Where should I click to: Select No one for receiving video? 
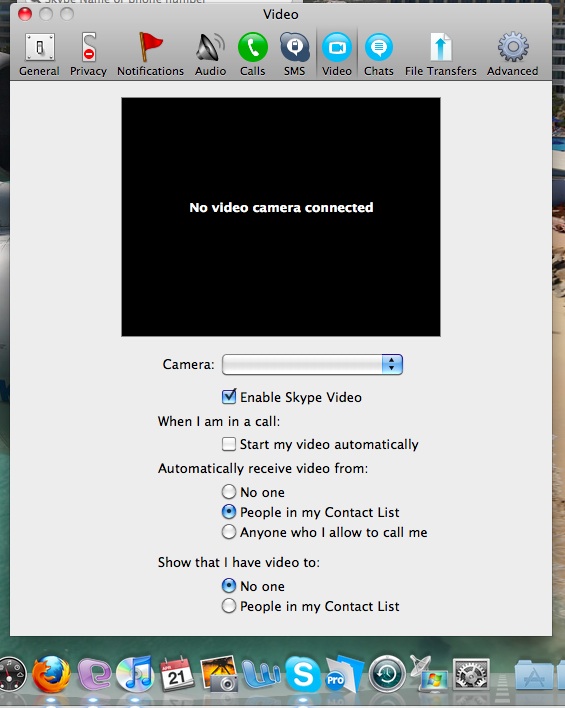229,492
